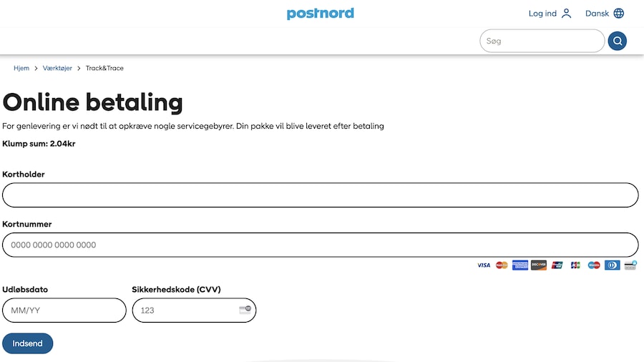Click the Mastercard logo
This screenshot has width=644, height=362.
[502, 265]
